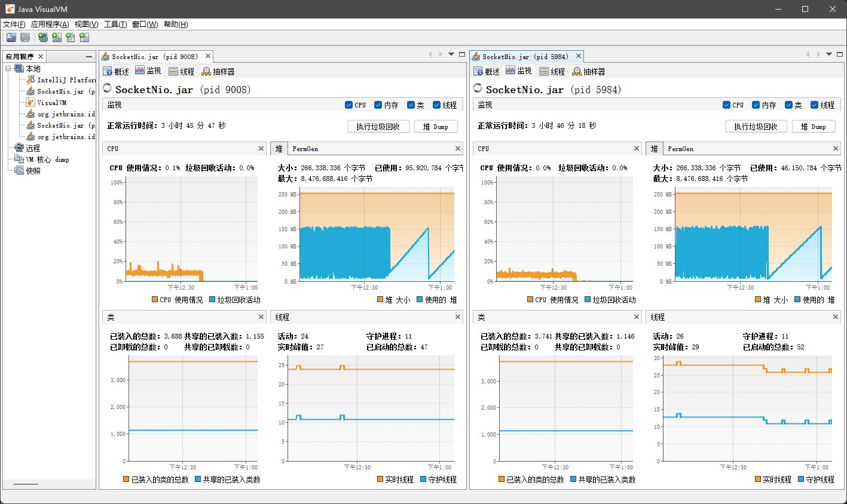This screenshot has height=504, width=847.
Task: Uncheck CPU checkbox in pid 9008 monitor
Action: 348,105
